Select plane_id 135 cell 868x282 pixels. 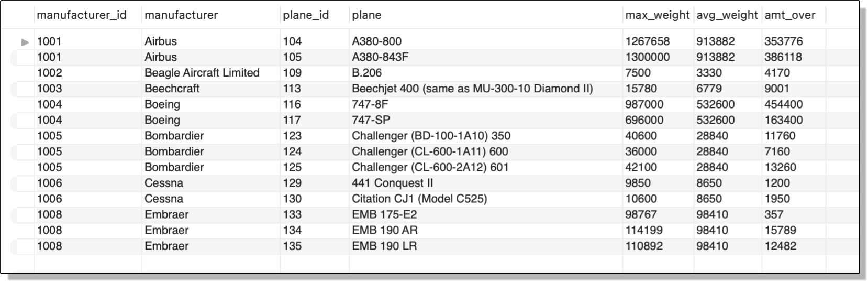[x=315, y=246]
